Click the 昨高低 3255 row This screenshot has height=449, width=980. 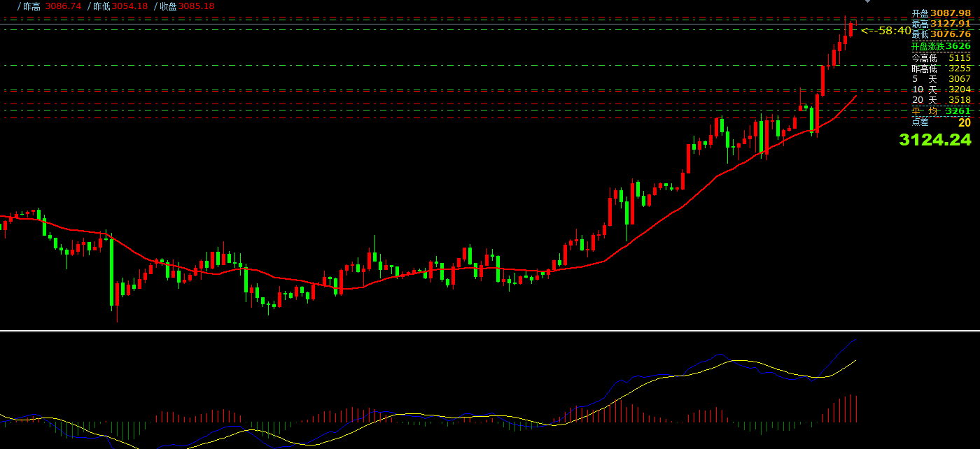coord(941,69)
